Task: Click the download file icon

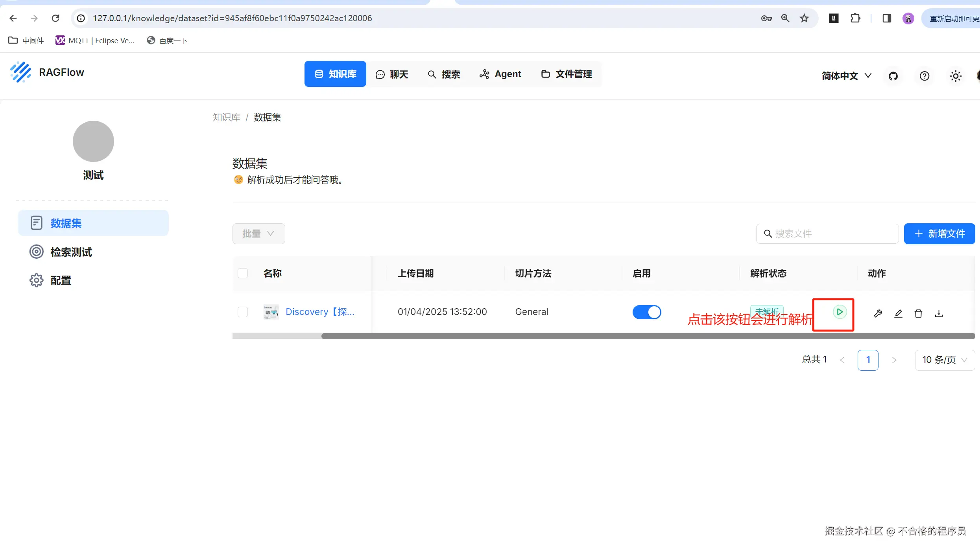Action: [x=939, y=313]
